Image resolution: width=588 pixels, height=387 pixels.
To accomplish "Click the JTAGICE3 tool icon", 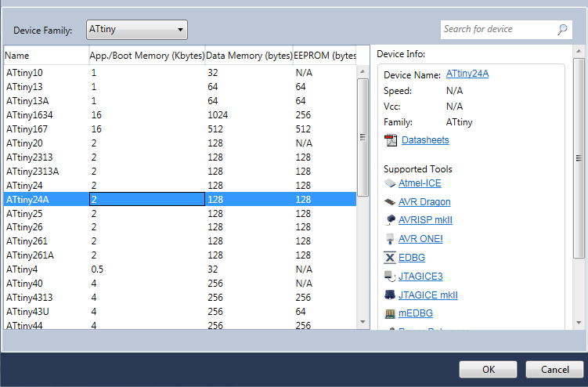I will 390,277.
